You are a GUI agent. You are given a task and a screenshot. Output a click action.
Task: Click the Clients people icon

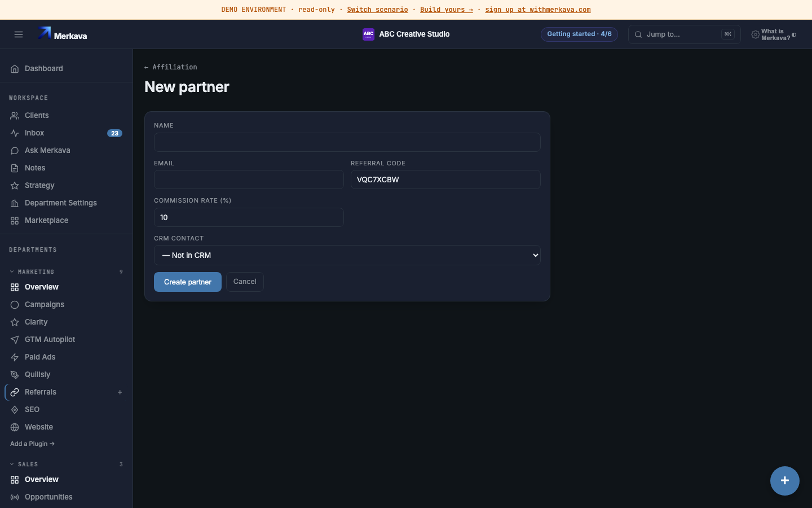coord(15,116)
